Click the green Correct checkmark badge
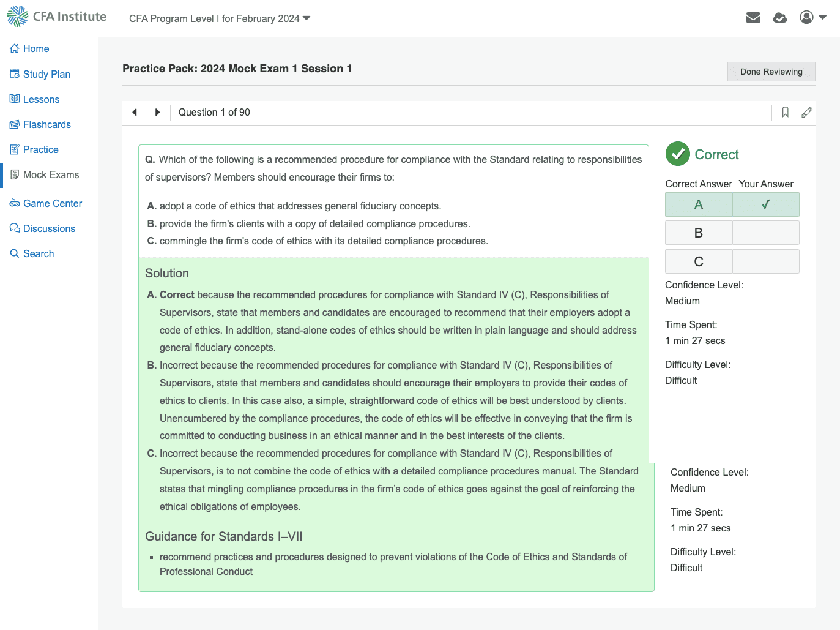The width and height of the screenshot is (840, 630). coord(677,154)
